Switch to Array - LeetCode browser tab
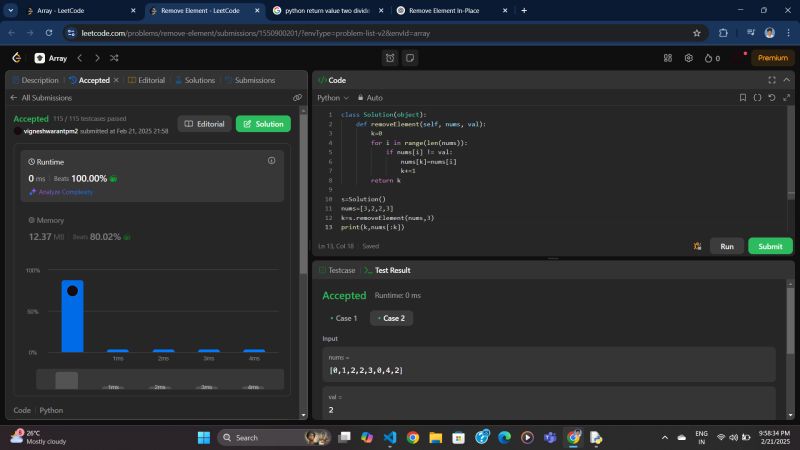This screenshot has width=800, height=450. [82, 10]
